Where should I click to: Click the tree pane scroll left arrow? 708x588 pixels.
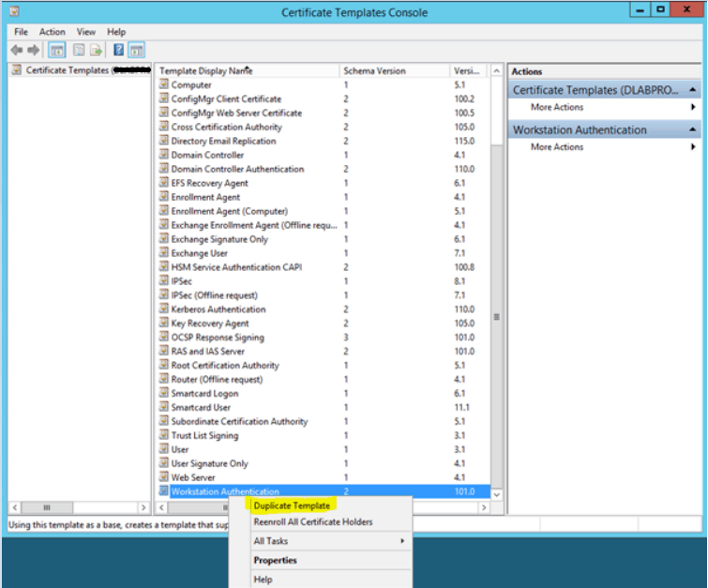[15, 507]
